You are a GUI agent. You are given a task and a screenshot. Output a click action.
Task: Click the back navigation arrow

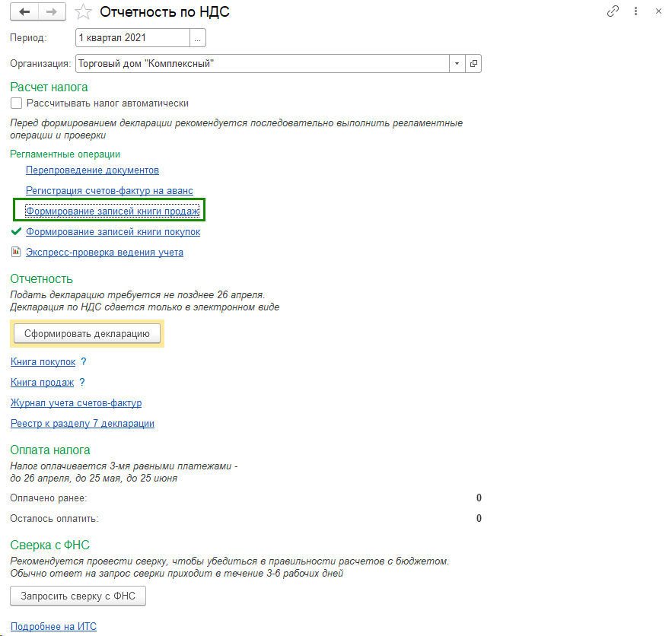pos(24,12)
